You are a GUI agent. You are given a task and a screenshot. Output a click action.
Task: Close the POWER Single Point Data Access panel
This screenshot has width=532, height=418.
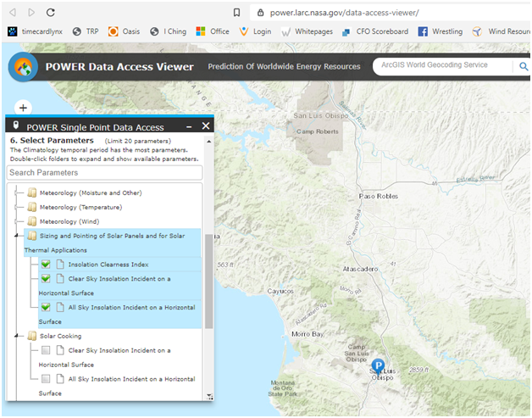click(206, 126)
